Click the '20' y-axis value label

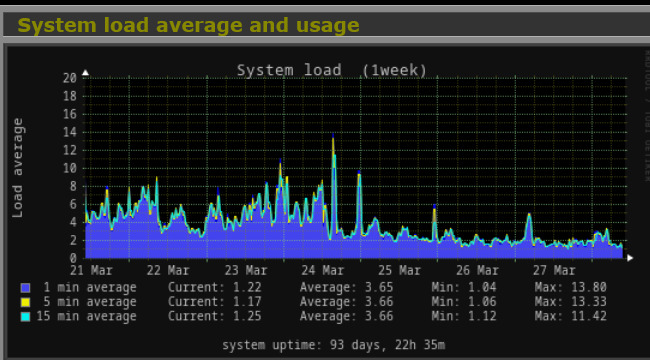[x=70, y=78]
